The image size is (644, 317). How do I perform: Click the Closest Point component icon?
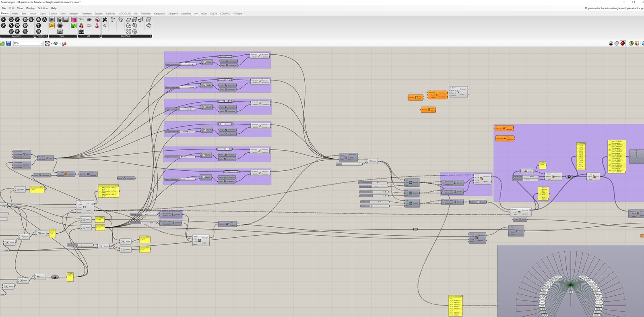pos(346,157)
